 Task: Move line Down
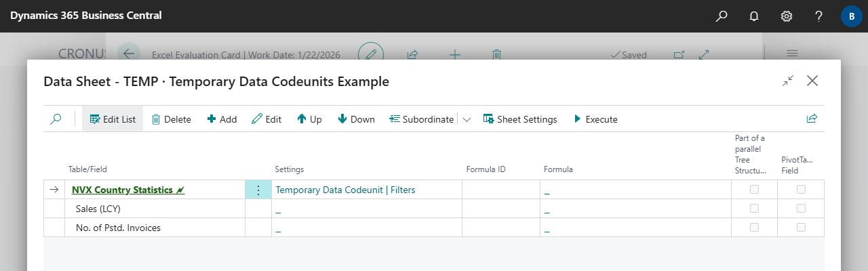356,119
